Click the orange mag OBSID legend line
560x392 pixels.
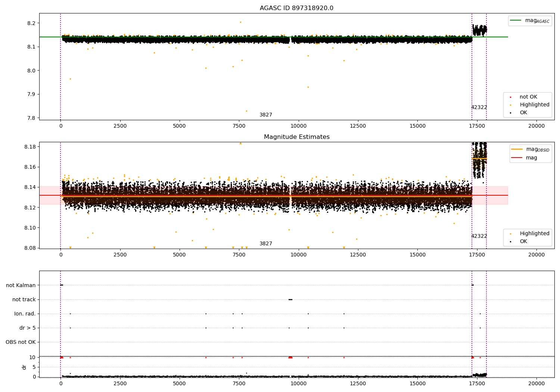point(517,149)
